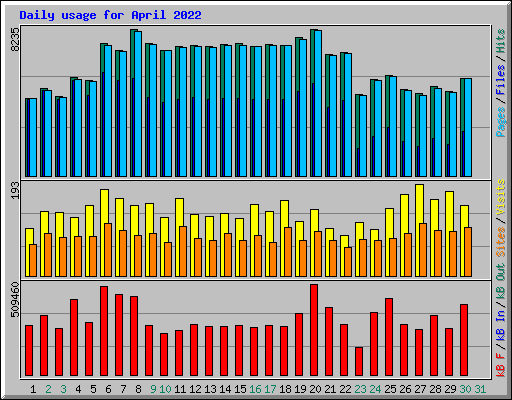Click the red kB bar for day 1
This screenshot has height=400, width=512.
click(x=29, y=351)
